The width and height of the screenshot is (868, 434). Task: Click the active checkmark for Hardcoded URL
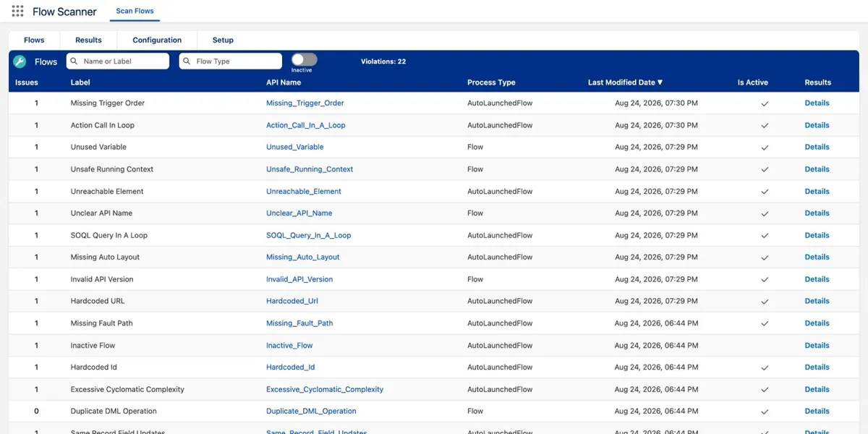tap(765, 302)
